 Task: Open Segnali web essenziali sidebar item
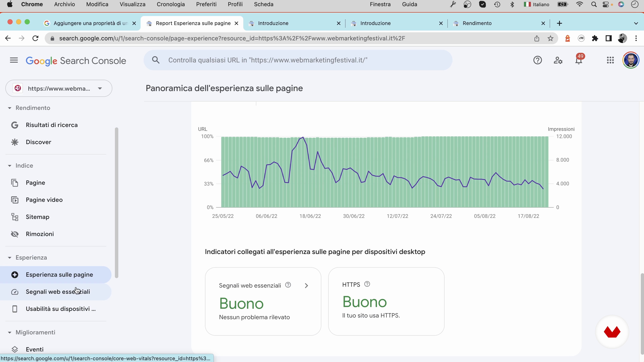pos(56,292)
